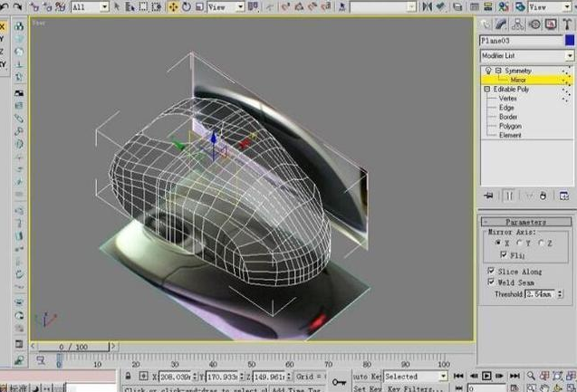Switch to the Utilities hammer tab

[567, 24]
